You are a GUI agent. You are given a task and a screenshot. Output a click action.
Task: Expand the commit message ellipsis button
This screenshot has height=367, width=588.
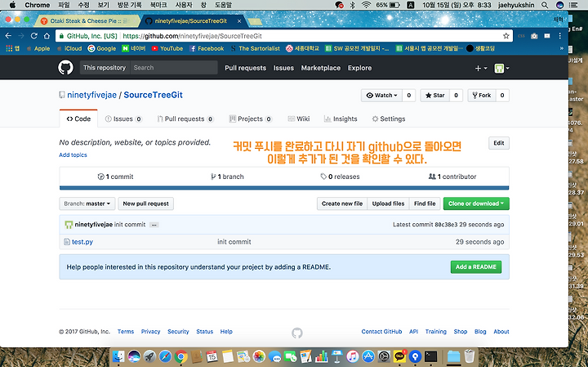154,225
